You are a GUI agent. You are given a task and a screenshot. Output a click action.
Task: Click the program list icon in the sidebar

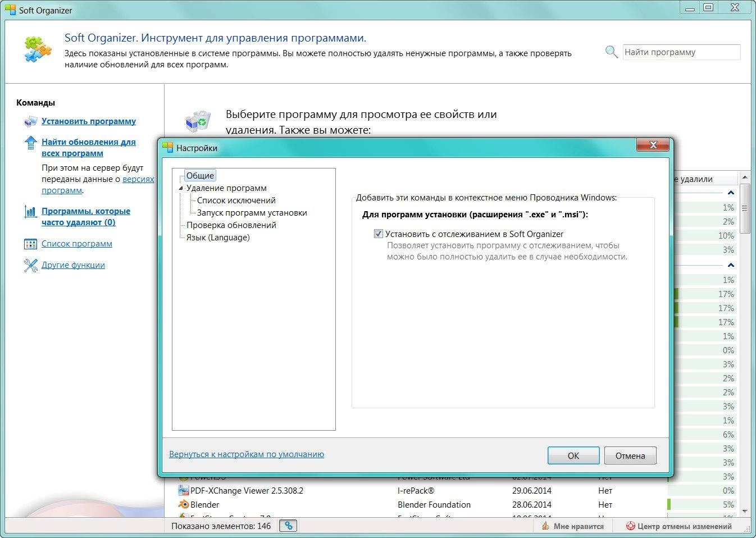click(30, 244)
